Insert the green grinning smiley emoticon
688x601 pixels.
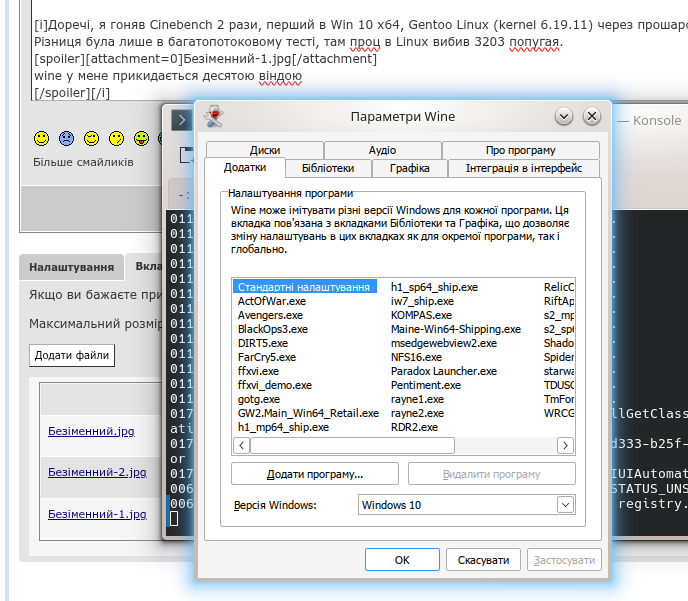pos(141,139)
